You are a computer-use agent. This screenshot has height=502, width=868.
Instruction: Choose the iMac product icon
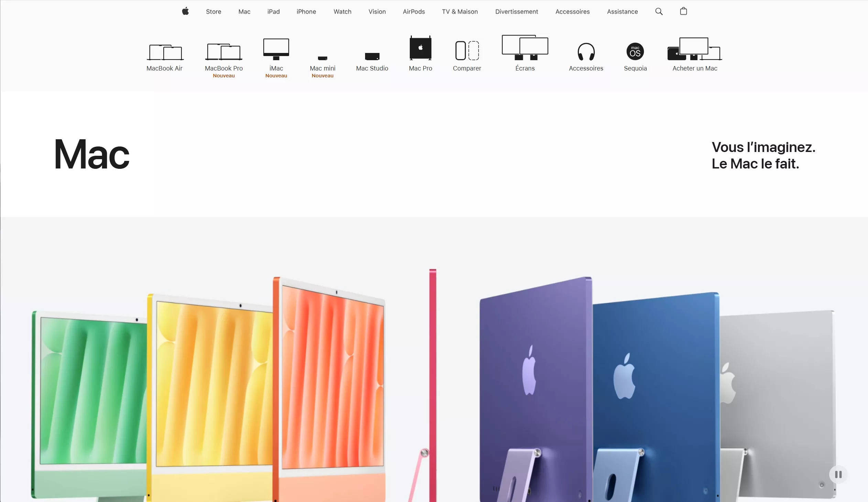(x=276, y=49)
